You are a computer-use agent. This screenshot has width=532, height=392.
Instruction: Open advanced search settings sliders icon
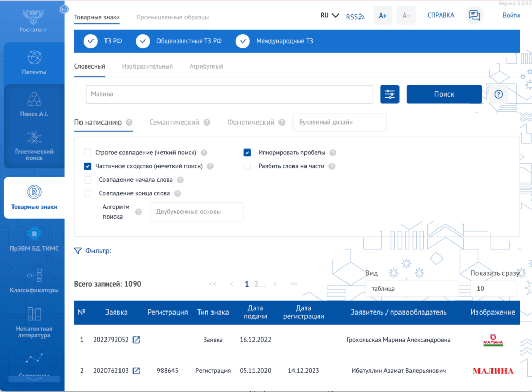(x=390, y=94)
